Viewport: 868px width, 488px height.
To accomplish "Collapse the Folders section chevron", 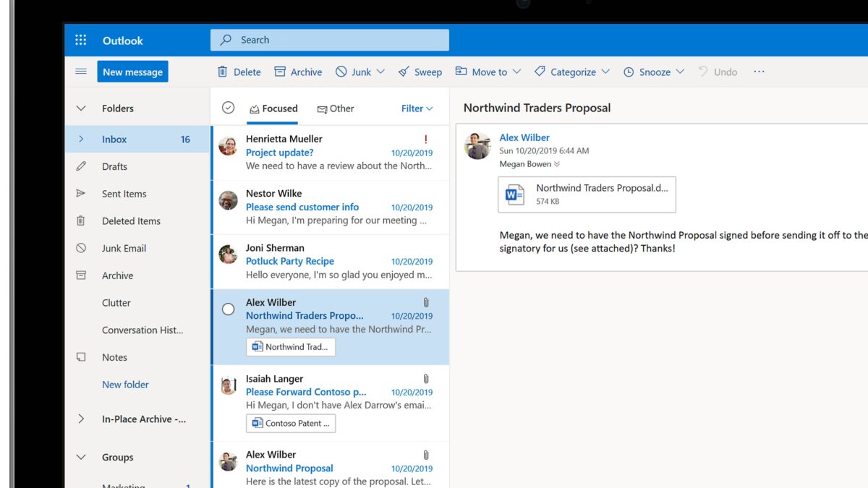I will (81, 108).
